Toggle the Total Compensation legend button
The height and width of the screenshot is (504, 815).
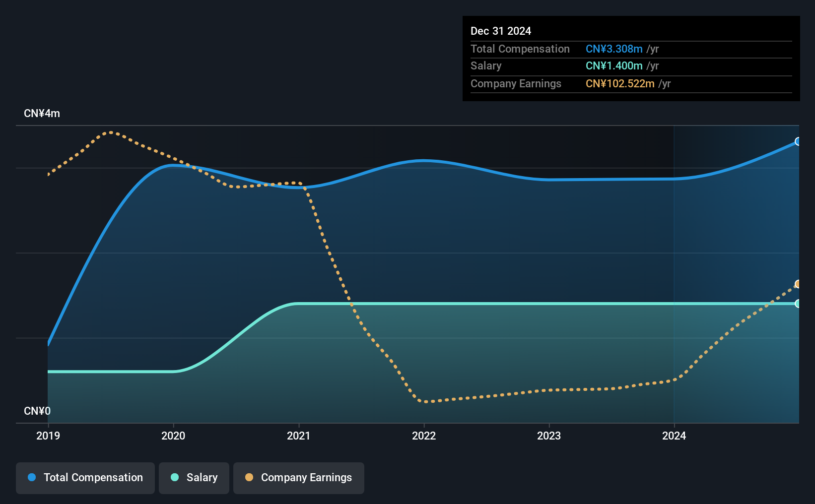(x=85, y=478)
